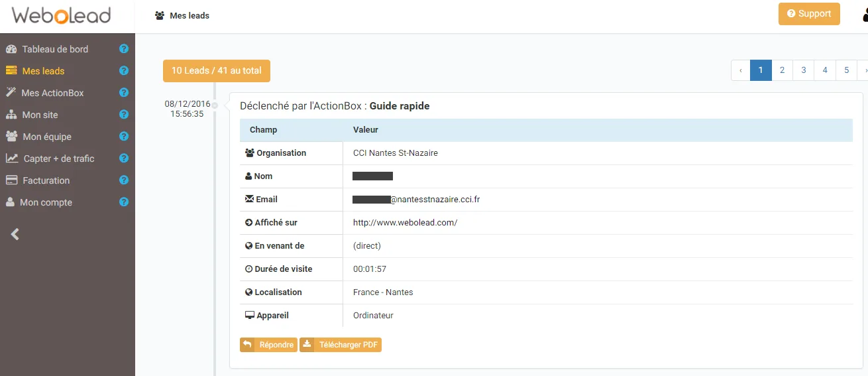Click the Guide rapide ActionBox title
Viewport: 868px width, 376px height.
(400, 106)
